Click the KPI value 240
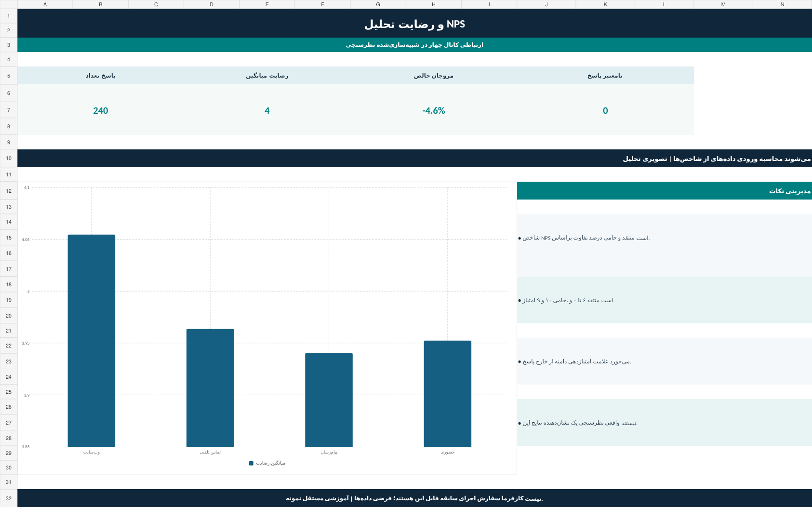 [100, 110]
